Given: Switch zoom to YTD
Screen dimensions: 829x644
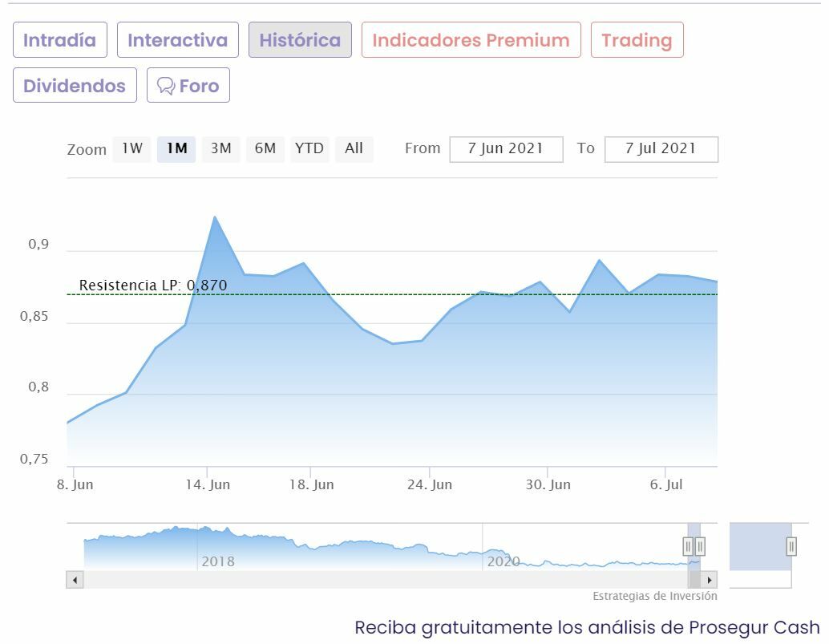Looking at the screenshot, I should 309,148.
